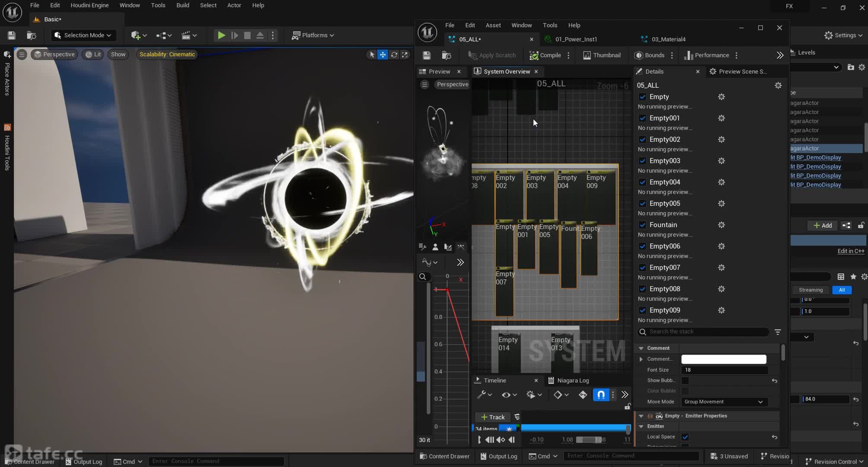Open Move Mode Group Movement dropdown
Image resolution: width=868 pixels, height=467 pixels.
click(724, 402)
